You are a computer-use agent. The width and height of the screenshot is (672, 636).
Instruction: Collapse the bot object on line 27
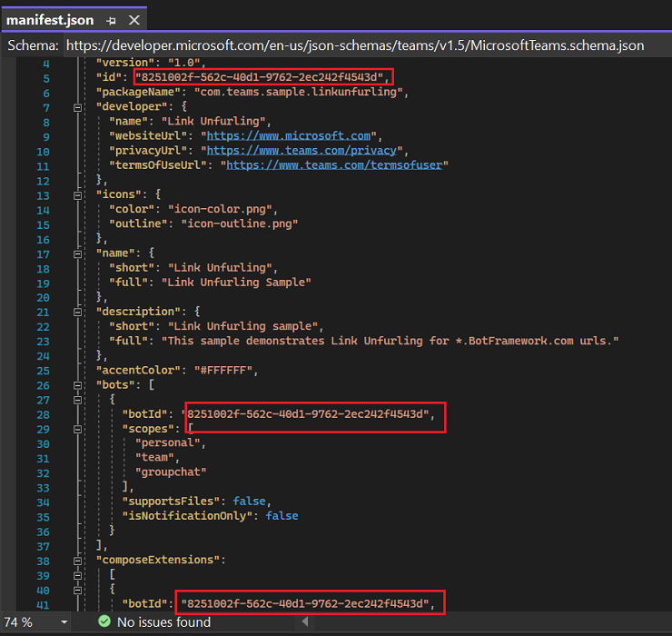click(77, 400)
